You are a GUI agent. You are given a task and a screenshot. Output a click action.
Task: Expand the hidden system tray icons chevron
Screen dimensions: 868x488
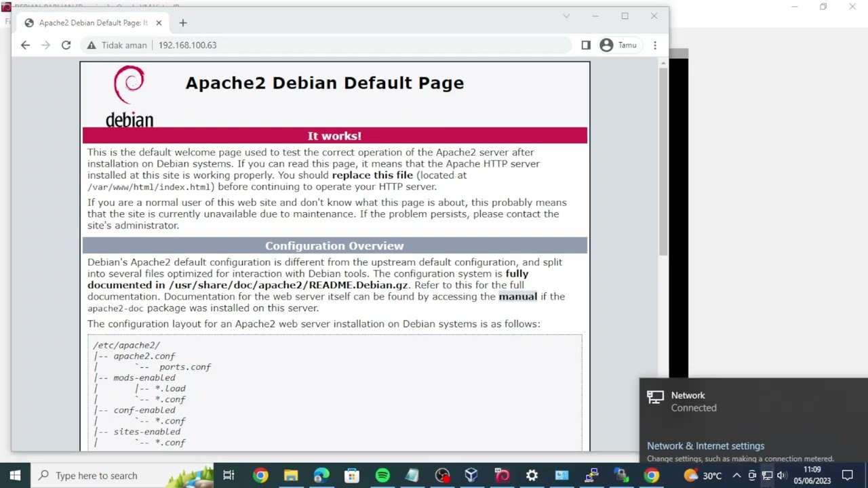pos(736,476)
